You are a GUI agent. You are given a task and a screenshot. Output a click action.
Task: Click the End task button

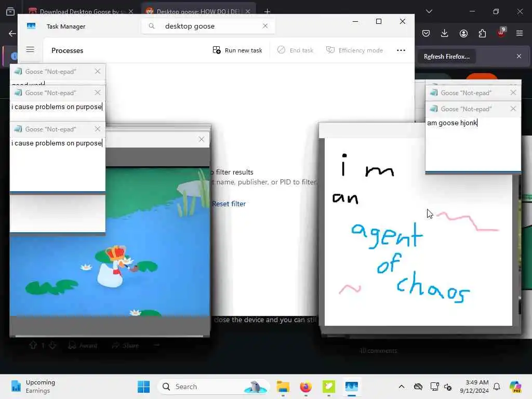click(x=296, y=50)
